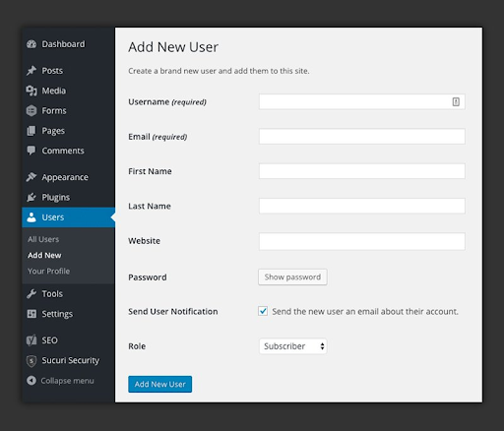
Task: Click the Forms icon in sidebar
Action: [x=31, y=111]
